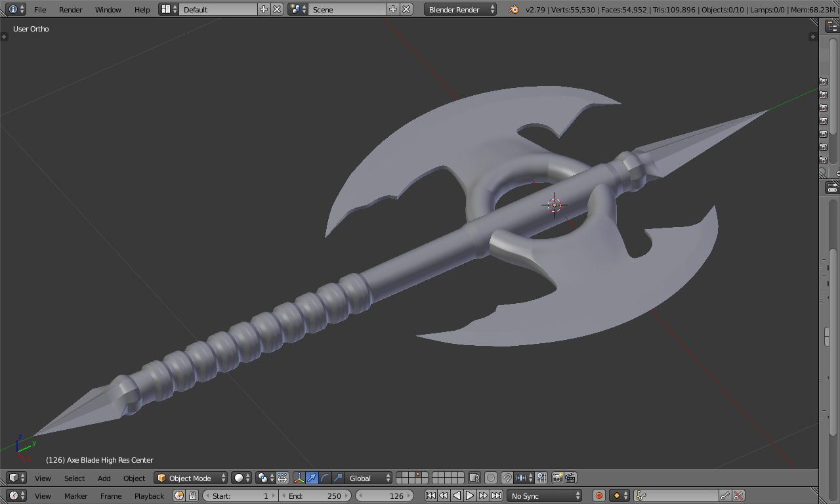The height and width of the screenshot is (504, 840).
Task: Open the Render menu
Action: click(71, 10)
